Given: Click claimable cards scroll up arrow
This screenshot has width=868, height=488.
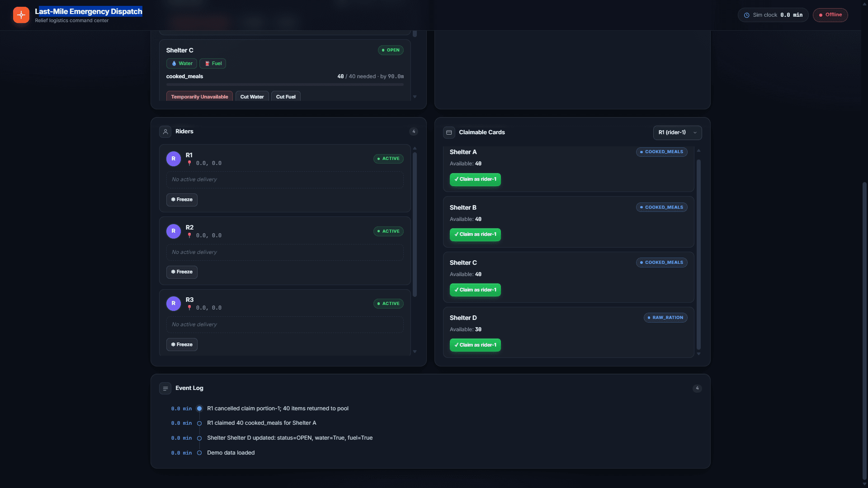Looking at the screenshot, I should (x=698, y=150).
